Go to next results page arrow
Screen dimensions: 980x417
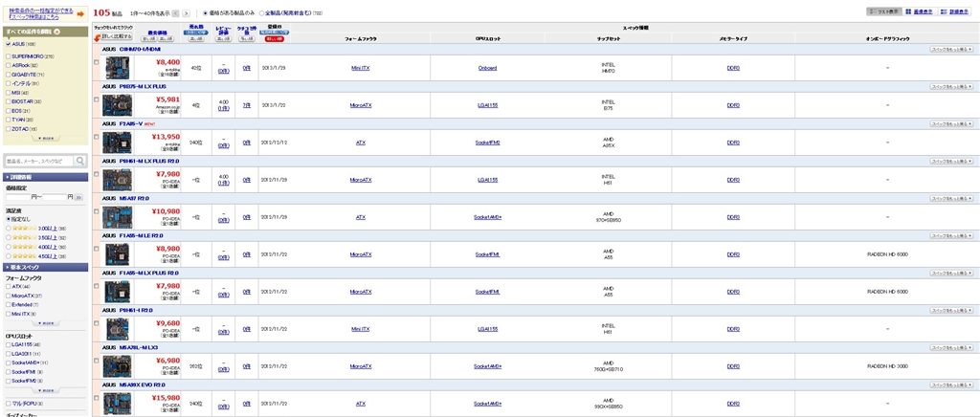coord(187,13)
